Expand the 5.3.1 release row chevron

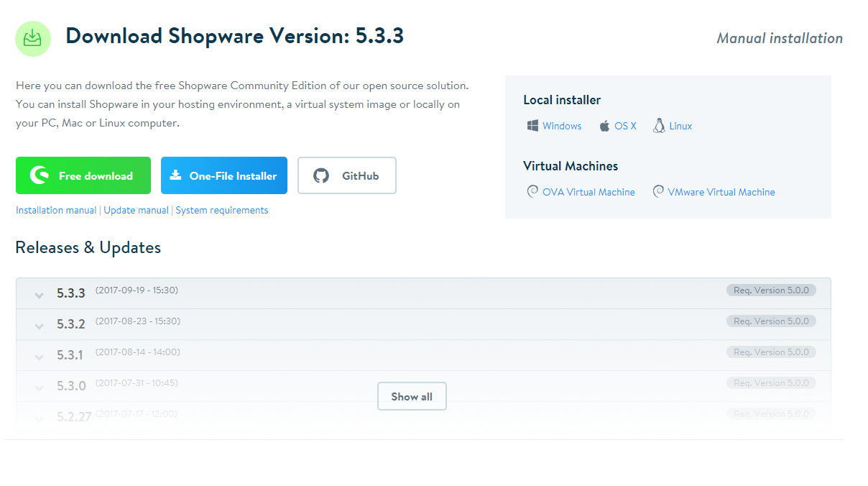coord(39,357)
